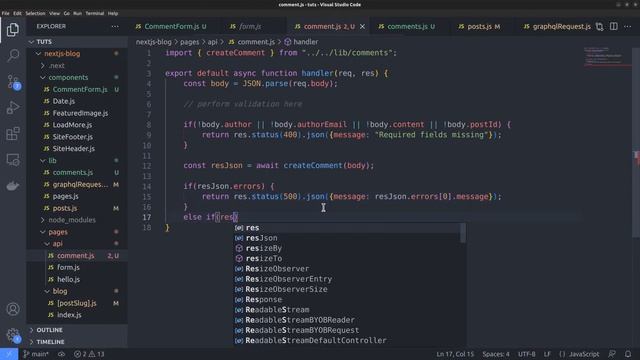Screen dimensions: 640x360
Task: Open SiteHeader.js in file explorer
Action: 77,149
